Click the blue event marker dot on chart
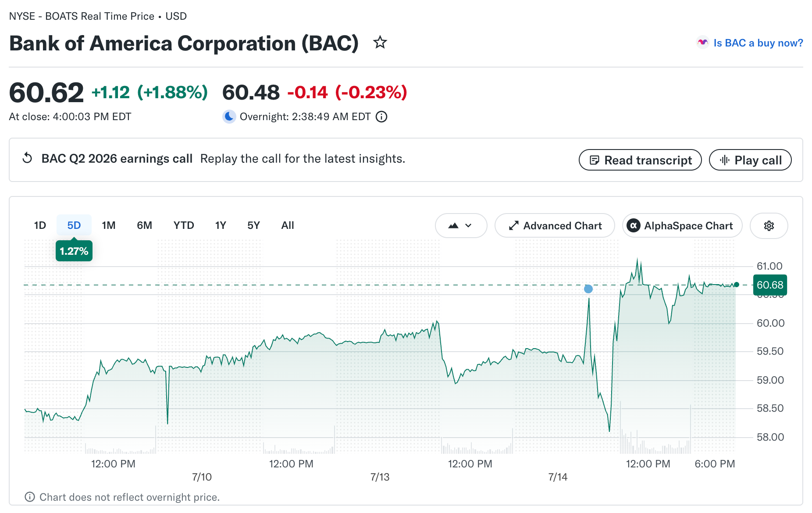 [x=588, y=289]
